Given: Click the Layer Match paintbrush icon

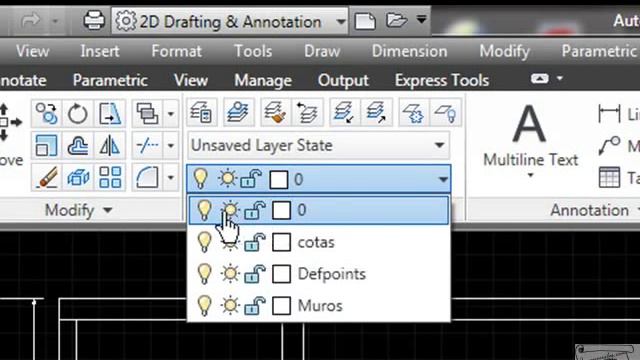Looking at the screenshot, I should (275, 112).
